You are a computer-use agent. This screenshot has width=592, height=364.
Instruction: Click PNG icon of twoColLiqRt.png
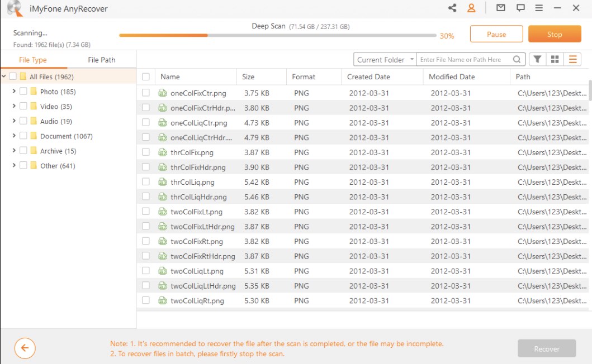tap(163, 300)
